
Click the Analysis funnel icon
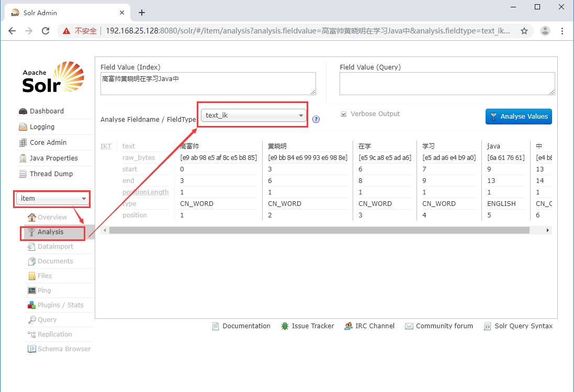click(x=32, y=232)
